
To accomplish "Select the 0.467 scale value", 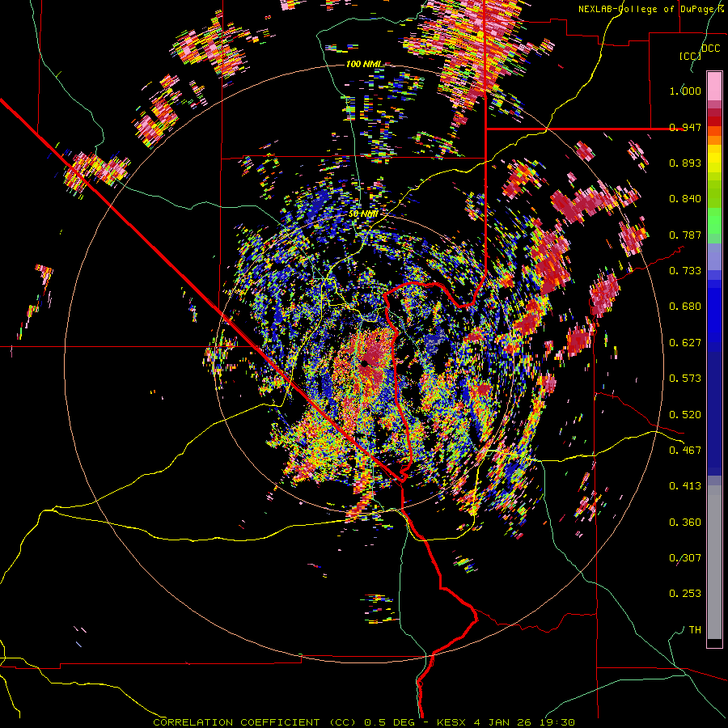I will (685, 451).
